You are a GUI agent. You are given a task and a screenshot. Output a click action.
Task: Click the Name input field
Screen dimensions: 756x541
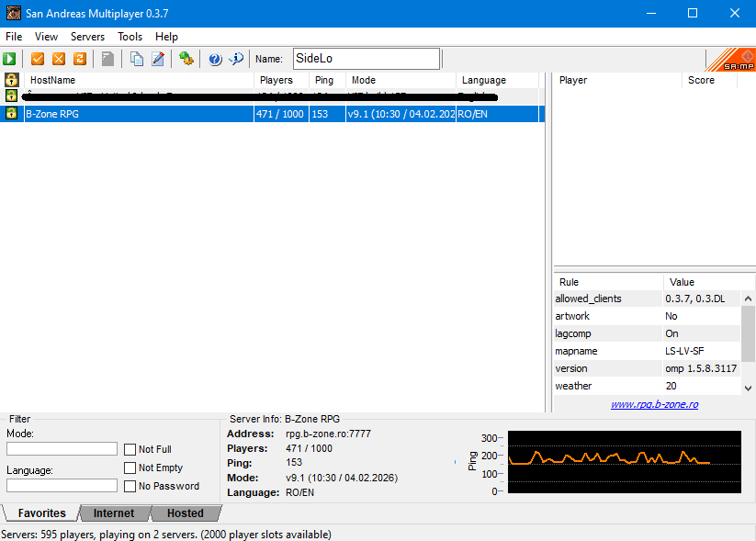point(366,59)
